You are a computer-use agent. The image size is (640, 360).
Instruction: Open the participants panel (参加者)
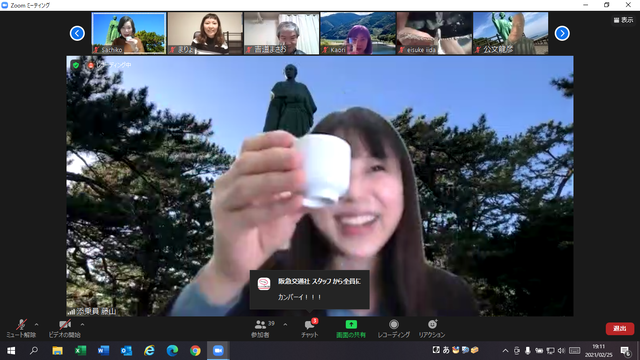[260, 329]
